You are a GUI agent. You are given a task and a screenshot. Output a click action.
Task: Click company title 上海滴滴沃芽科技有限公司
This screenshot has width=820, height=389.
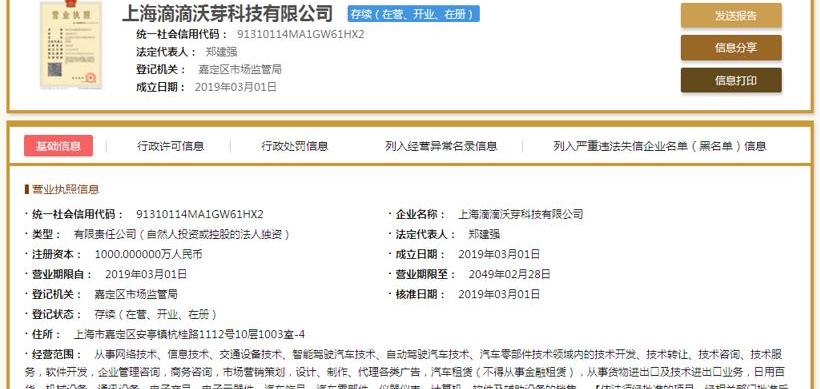(x=227, y=14)
